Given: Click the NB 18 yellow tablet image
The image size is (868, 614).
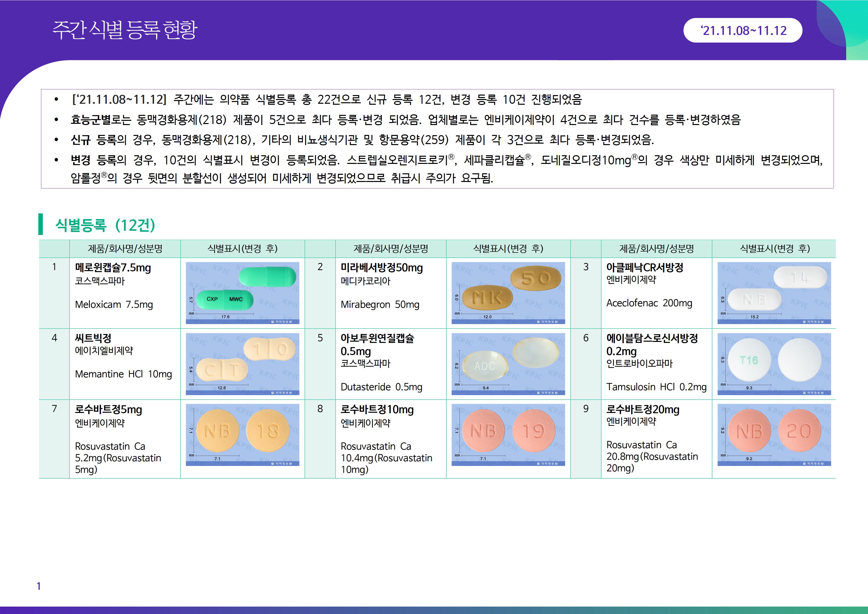Looking at the screenshot, I should point(242,434).
